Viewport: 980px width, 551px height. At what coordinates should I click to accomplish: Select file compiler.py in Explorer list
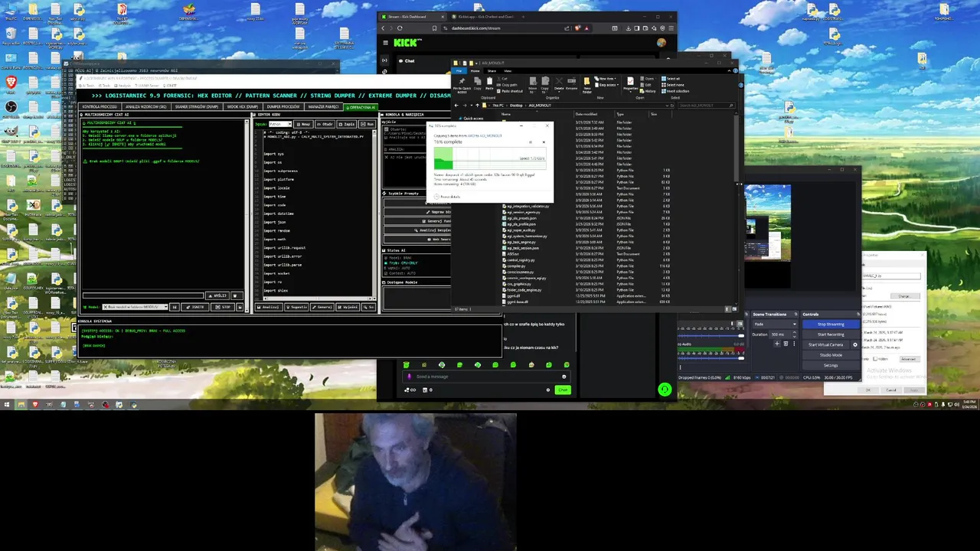click(x=516, y=266)
